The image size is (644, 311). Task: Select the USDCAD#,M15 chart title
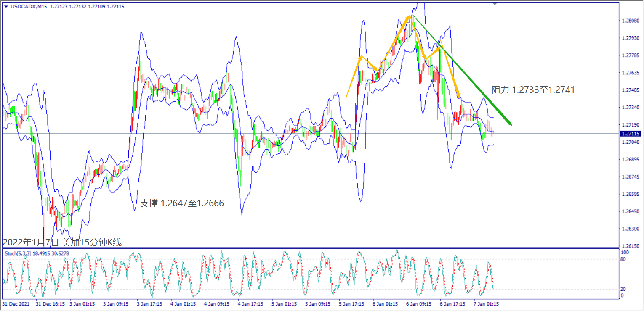[x=28, y=7]
